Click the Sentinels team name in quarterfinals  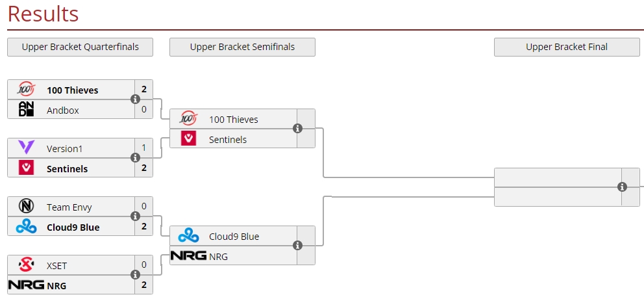tap(67, 168)
